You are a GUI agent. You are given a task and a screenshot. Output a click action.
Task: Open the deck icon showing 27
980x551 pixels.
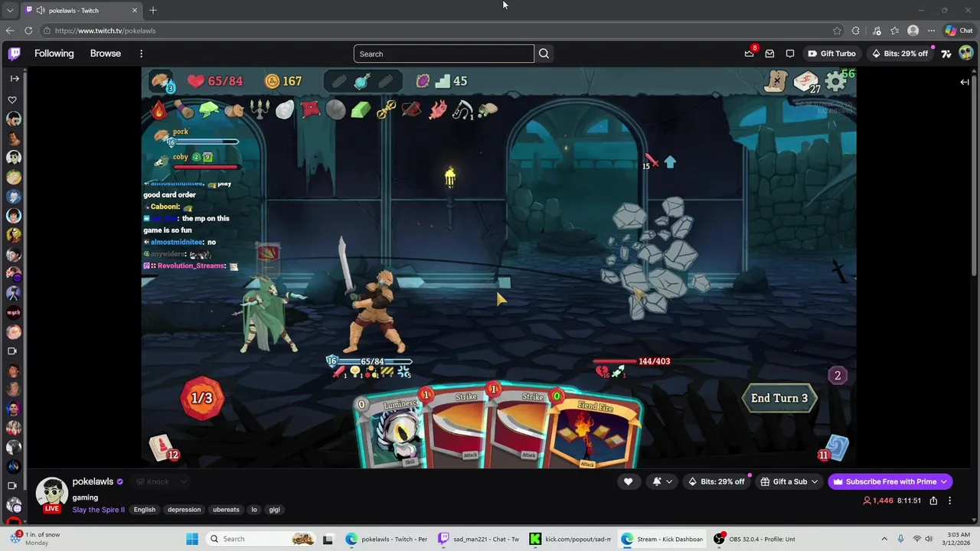coord(806,82)
